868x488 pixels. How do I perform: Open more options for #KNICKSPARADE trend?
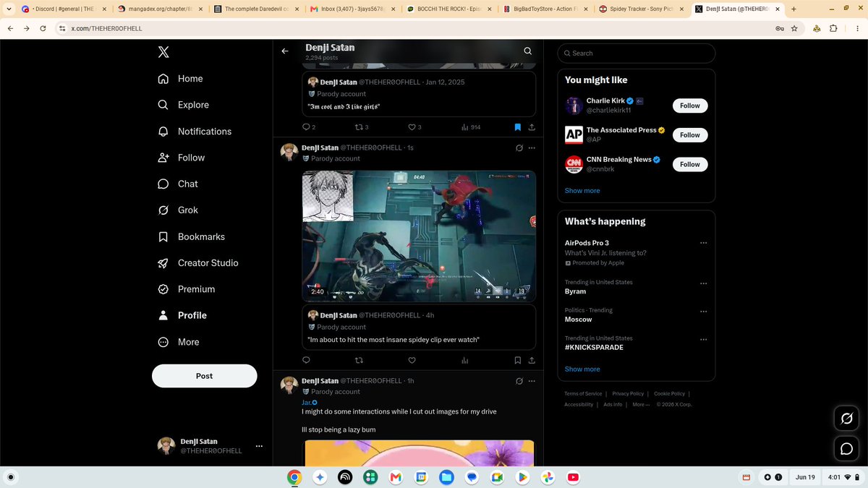(703, 339)
